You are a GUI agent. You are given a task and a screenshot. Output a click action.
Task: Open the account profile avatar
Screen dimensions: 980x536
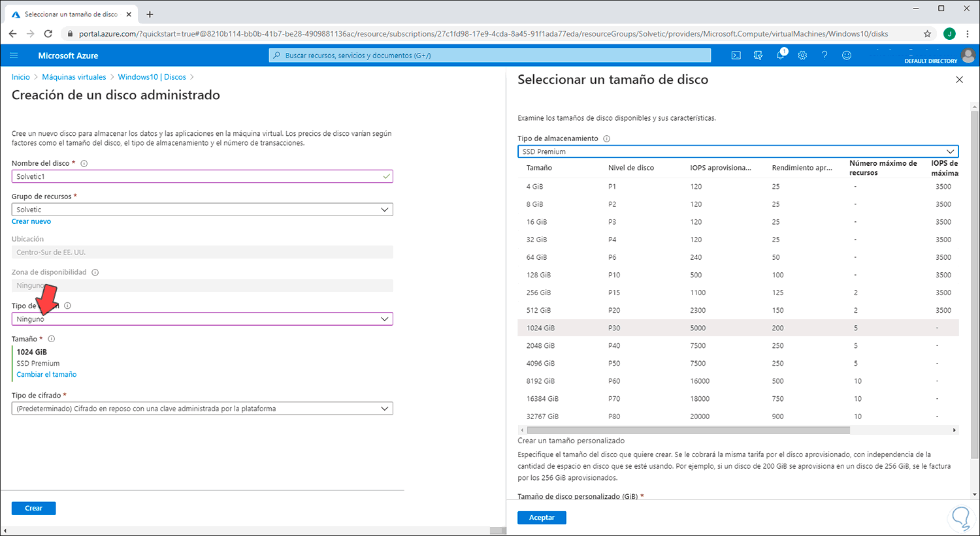968,55
